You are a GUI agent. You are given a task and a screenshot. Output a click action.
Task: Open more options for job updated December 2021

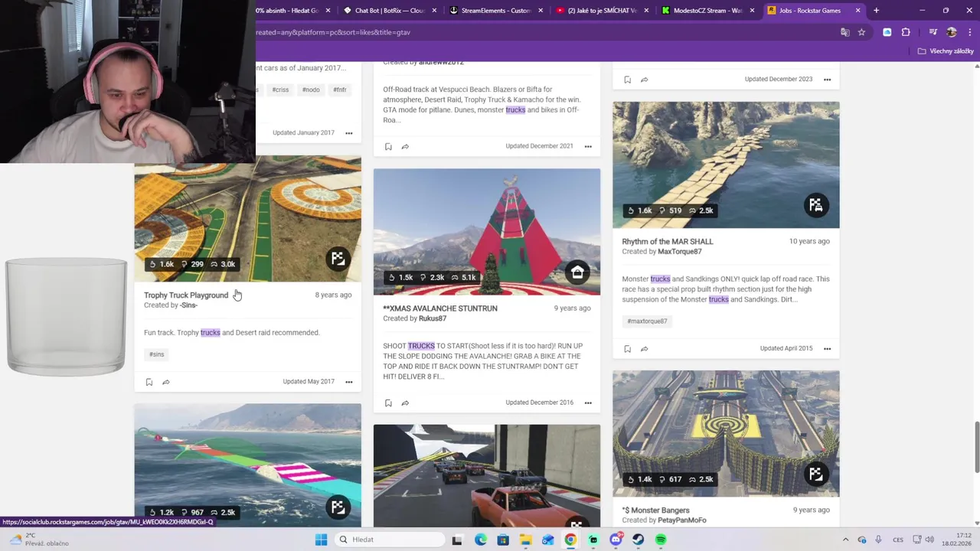588,146
